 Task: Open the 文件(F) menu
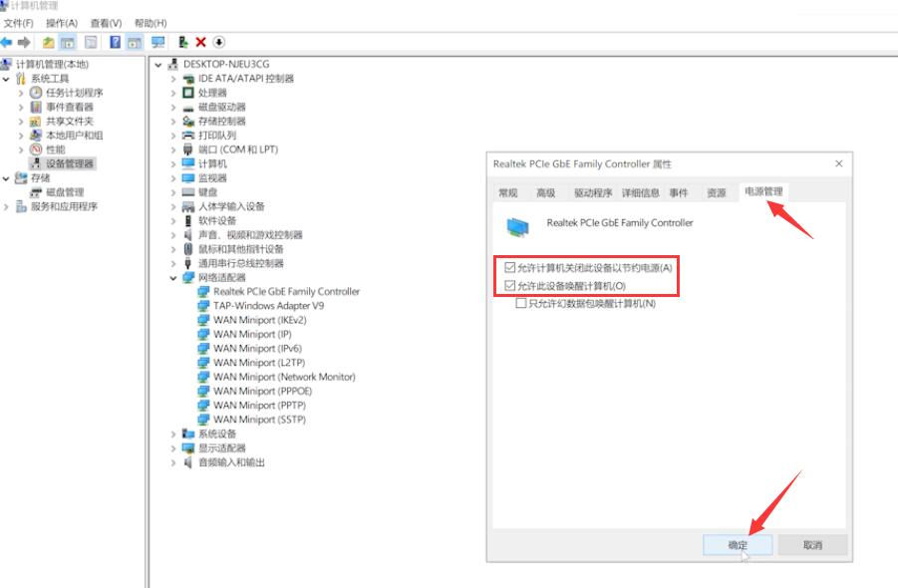tap(18, 23)
